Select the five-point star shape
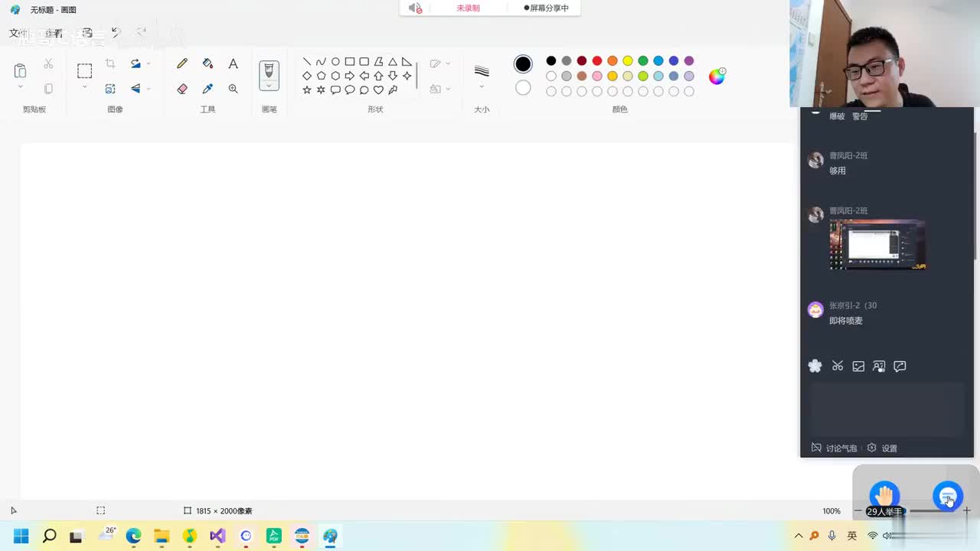This screenshot has height=551, width=980. pyautogui.click(x=307, y=90)
